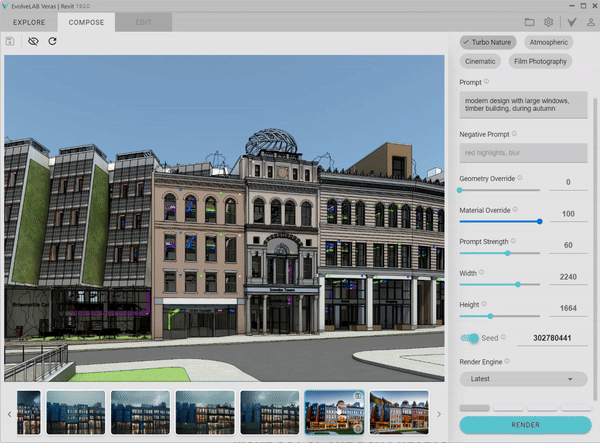Click the Geometry Override slider handle
The width and height of the screenshot is (600, 443).
(460, 190)
